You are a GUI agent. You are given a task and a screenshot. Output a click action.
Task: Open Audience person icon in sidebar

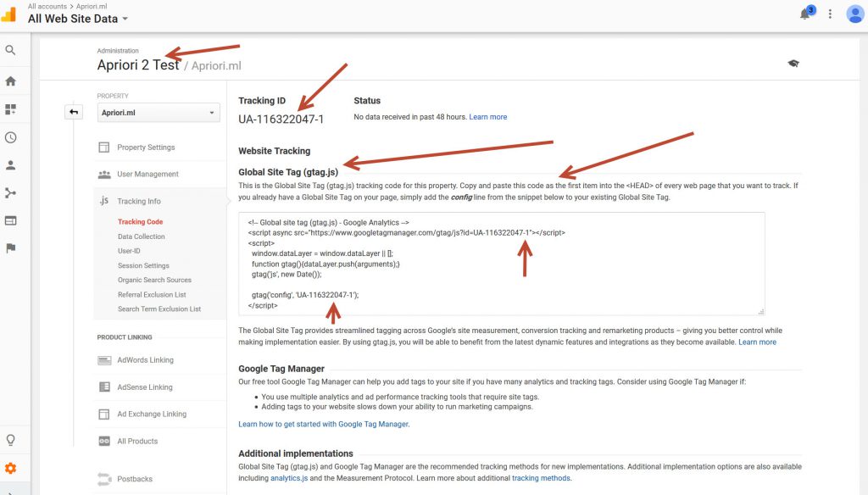pyautogui.click(x=11, y=165)
